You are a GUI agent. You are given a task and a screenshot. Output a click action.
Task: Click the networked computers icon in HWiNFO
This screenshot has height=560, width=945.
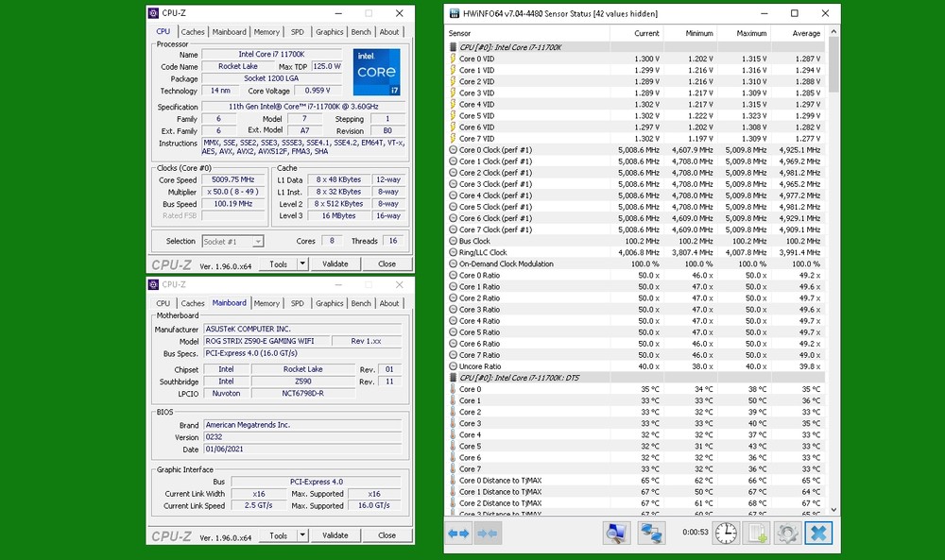click(x=651, y=534)
